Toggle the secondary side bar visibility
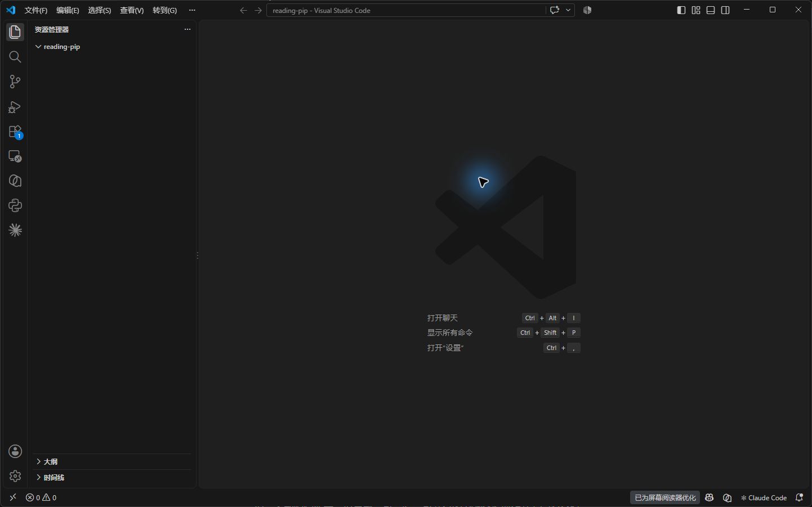This screenshot has height=507, width=812. point(725,10)
